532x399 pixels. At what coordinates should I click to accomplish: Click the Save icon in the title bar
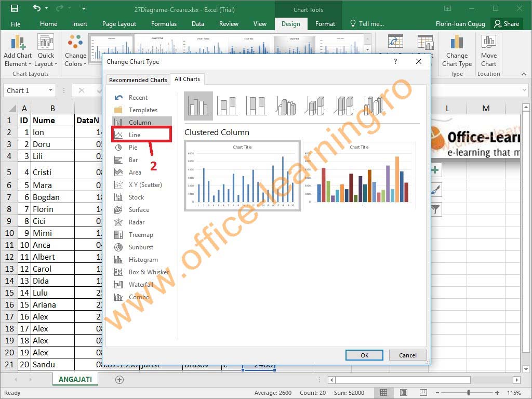pos(15,8)
